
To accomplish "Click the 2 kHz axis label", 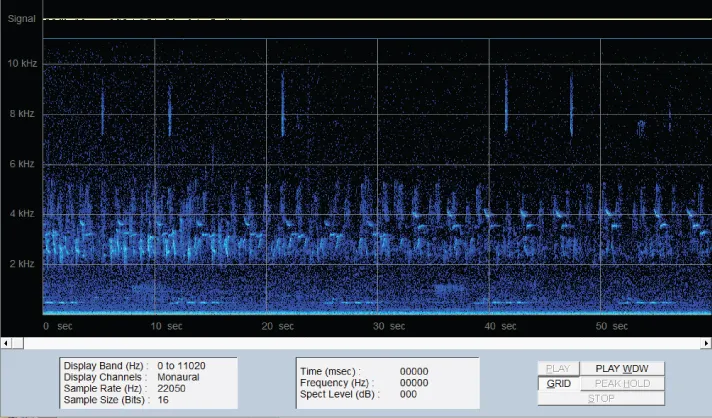I will point(22,264).
